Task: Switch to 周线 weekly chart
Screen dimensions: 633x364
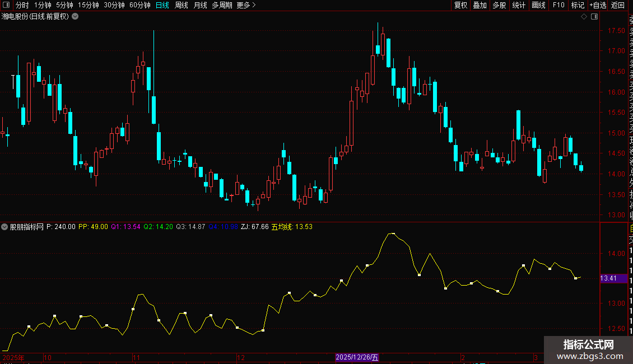Action: [181, 5]
